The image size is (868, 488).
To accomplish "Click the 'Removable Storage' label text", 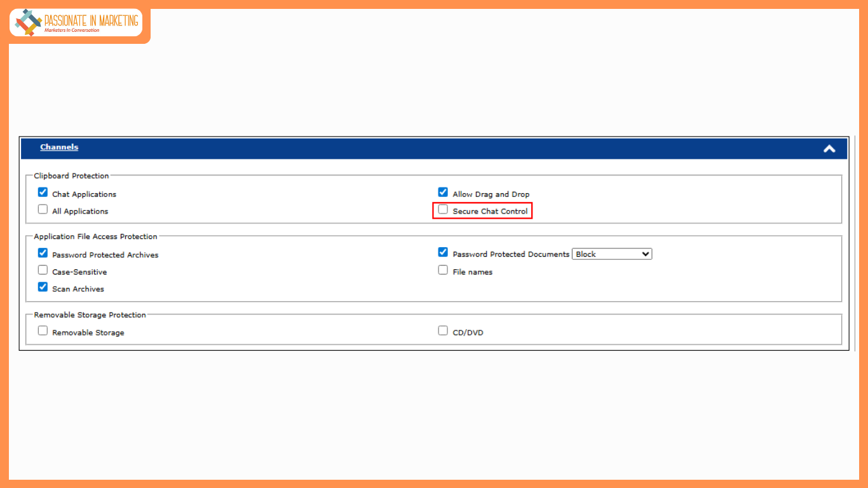I will pos(88,333).
